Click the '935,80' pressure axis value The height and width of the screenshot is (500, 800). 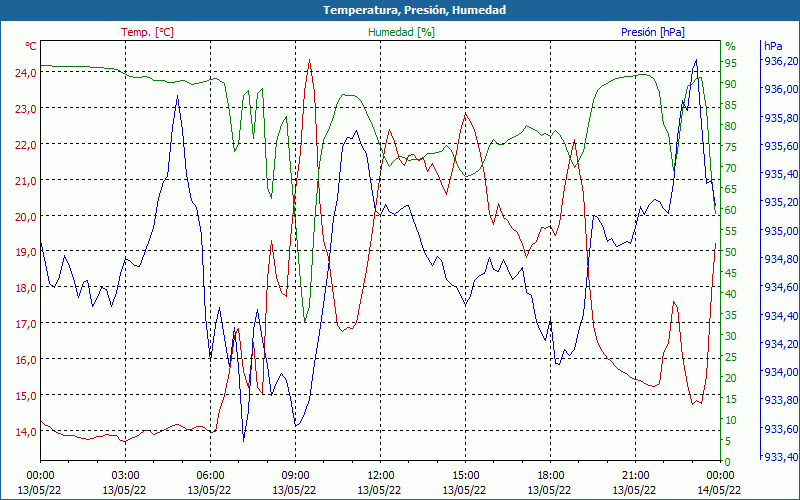(779, 118)
